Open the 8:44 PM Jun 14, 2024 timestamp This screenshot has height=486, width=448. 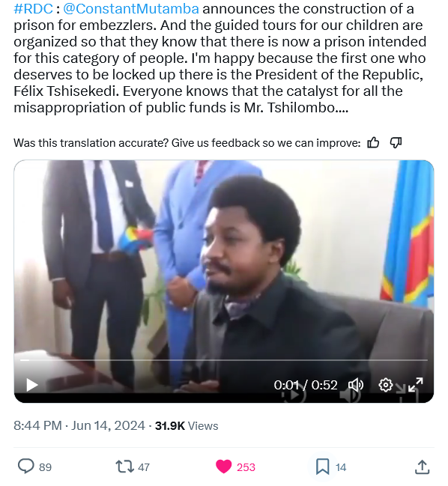coord(79,425)
